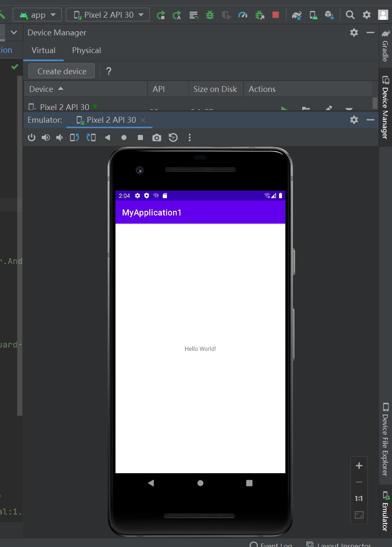Click the user account avatar icon
The width and height of the screenshot is (392, 547).
pyautogui.click(x=383, y=15)
